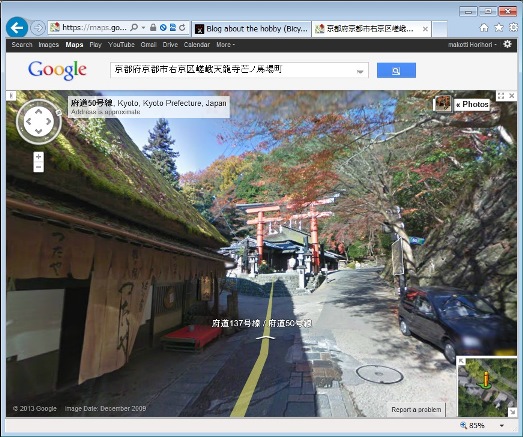
Task: Zoom out Street View with minus
Action: click(x=39, y=167)
